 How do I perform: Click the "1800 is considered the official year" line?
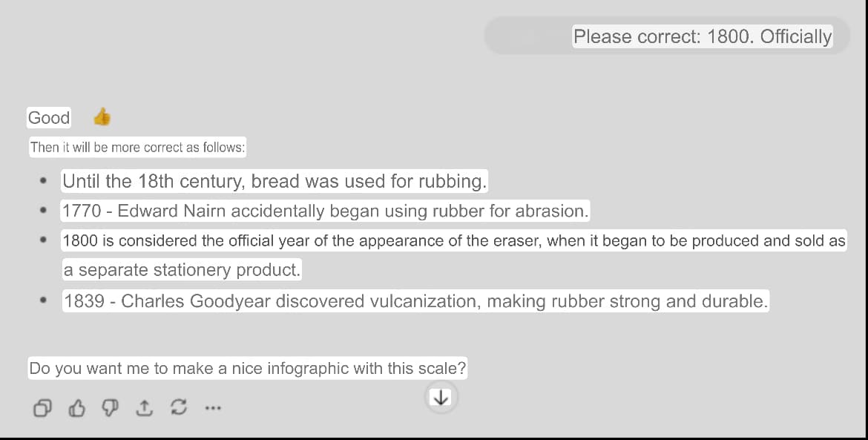click(x=453, y=241)
